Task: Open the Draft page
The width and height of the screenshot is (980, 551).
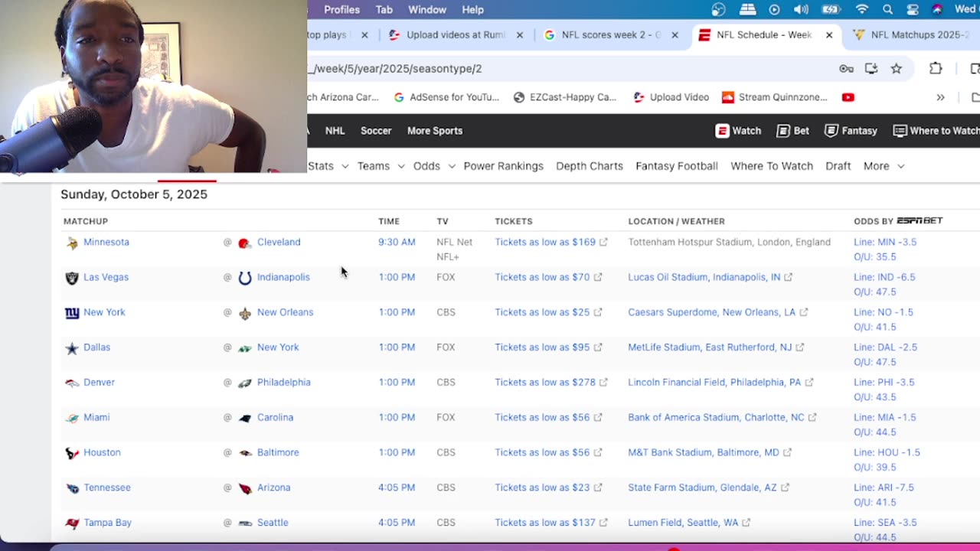Action: click(838, 166)
